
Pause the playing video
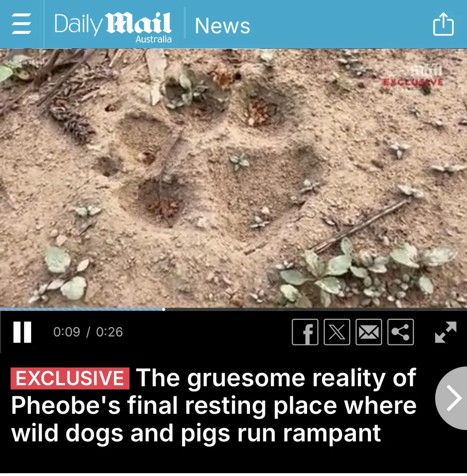pyautogui.click(x=22, y=332)
